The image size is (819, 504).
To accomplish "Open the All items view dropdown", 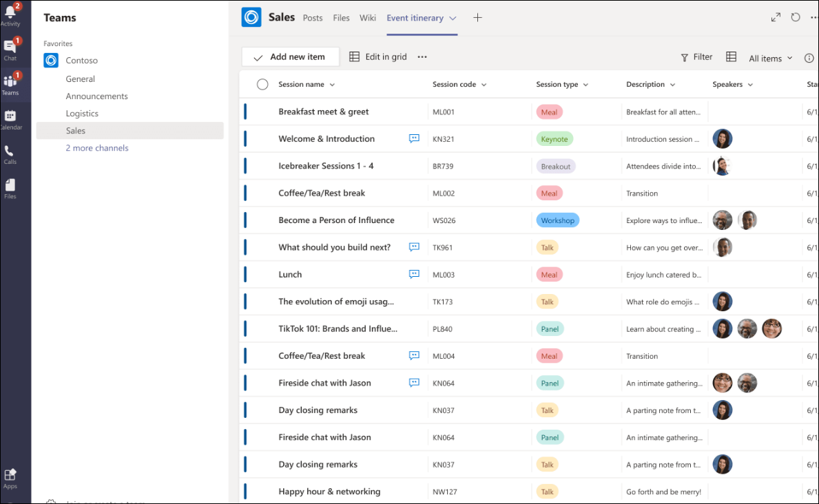I will point(770,59).
